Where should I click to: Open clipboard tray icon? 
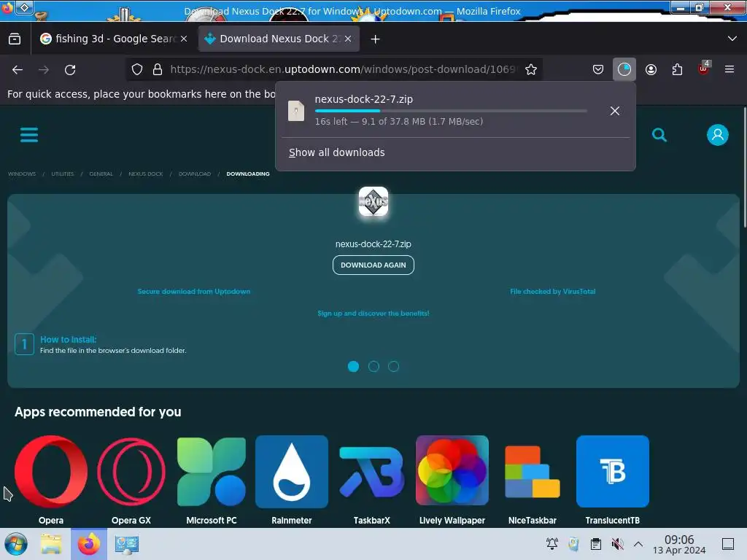click(x=595, y=544)
